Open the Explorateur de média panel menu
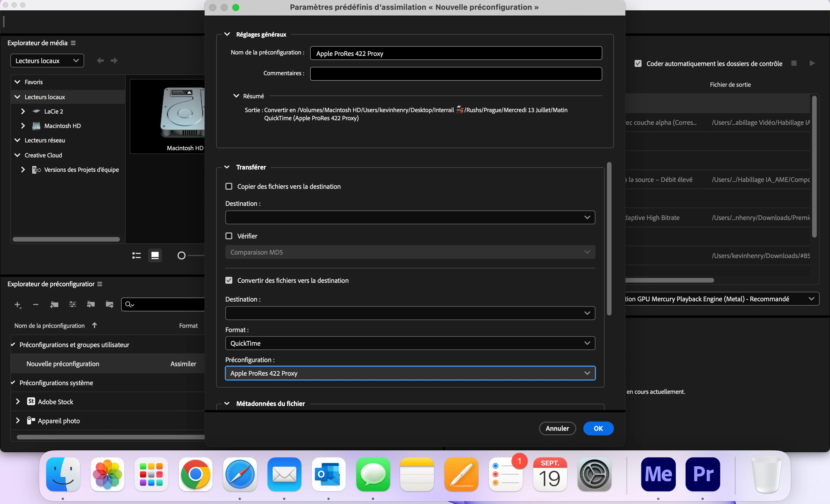 (73, 43)
